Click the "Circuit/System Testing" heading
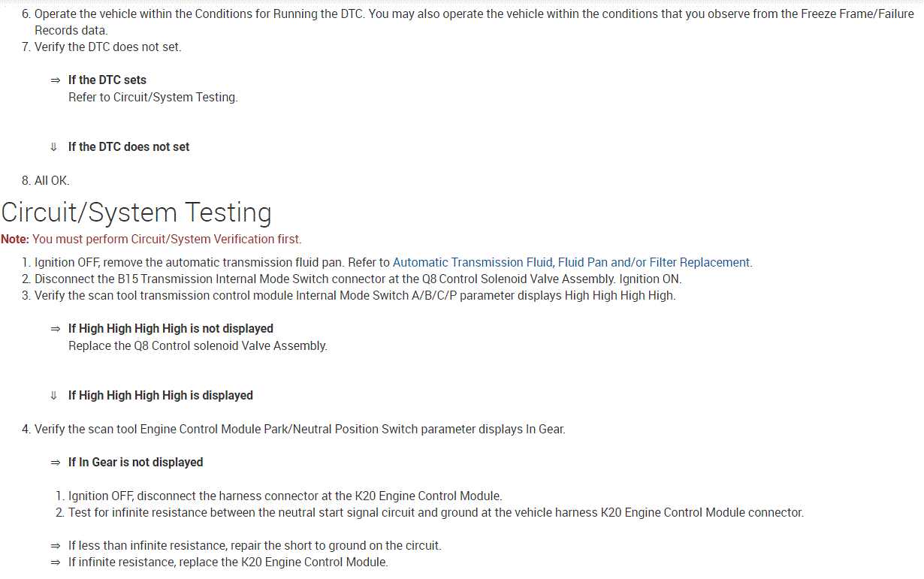 click(136, 213)
